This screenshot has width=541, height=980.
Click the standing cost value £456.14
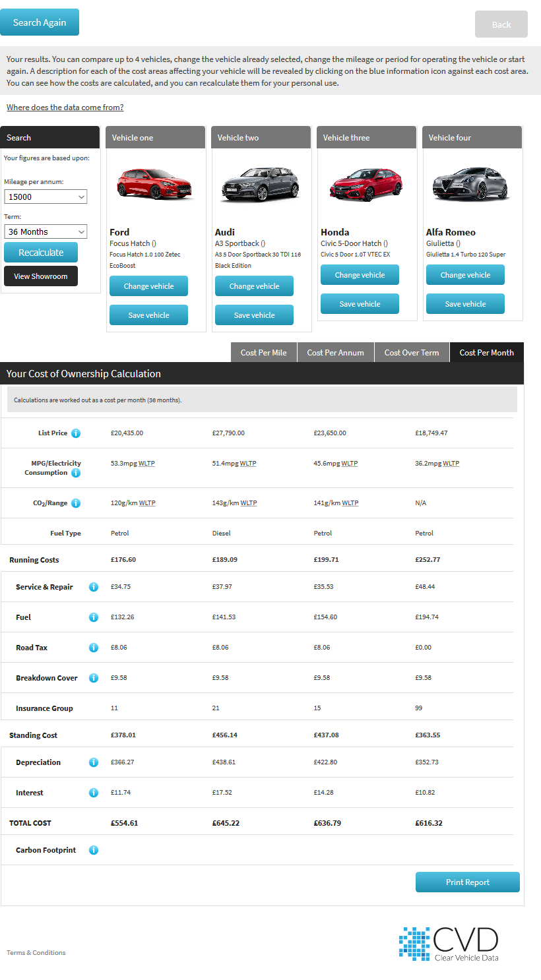(x=225, y=735)
